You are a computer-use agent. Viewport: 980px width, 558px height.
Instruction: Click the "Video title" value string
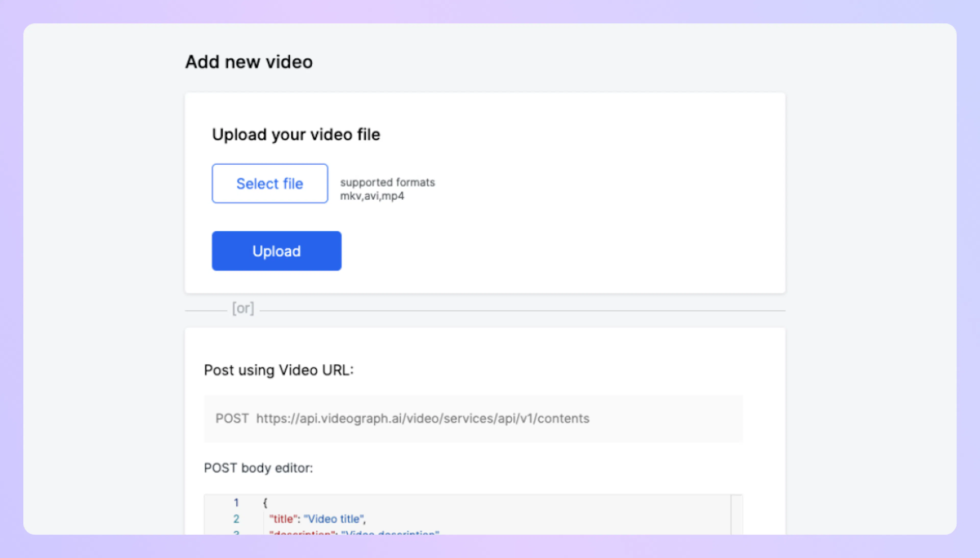point(334,518)
